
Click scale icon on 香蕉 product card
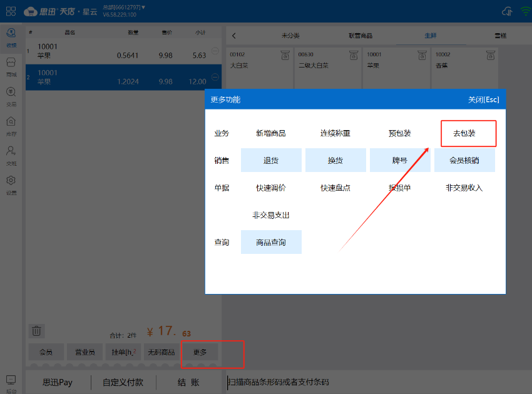point(491,55)
